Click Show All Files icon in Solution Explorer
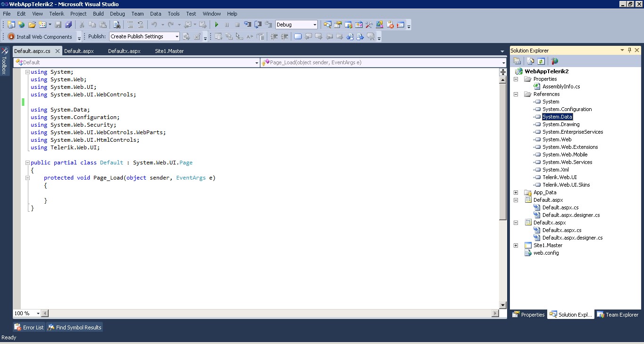This screenshot has width=644, height=344. point(531,61)
